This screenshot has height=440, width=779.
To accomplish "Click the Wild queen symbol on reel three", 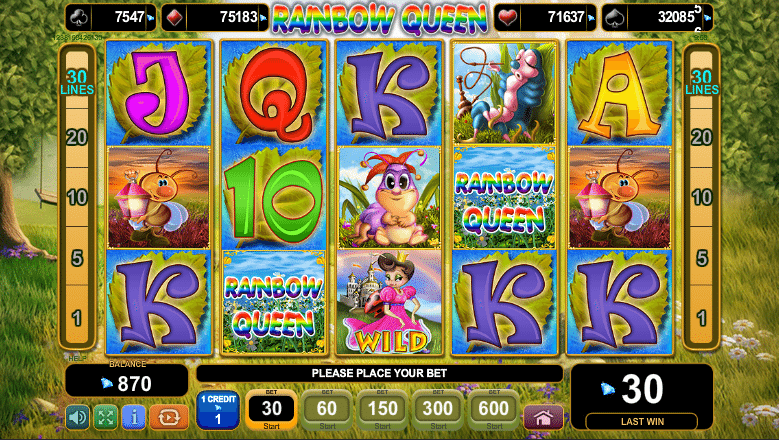I will point(389,302).
